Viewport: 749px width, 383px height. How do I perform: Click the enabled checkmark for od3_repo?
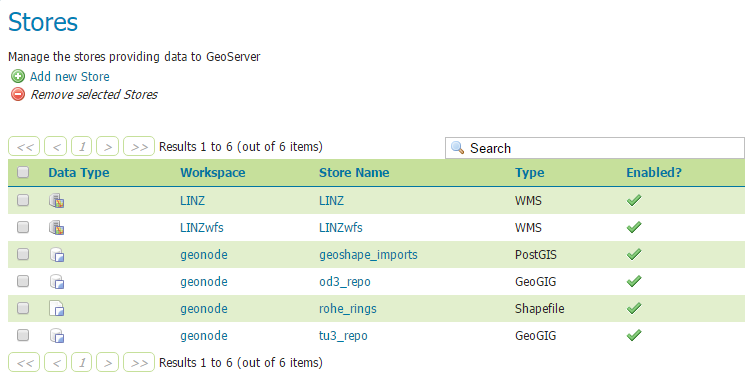point(634,281)
